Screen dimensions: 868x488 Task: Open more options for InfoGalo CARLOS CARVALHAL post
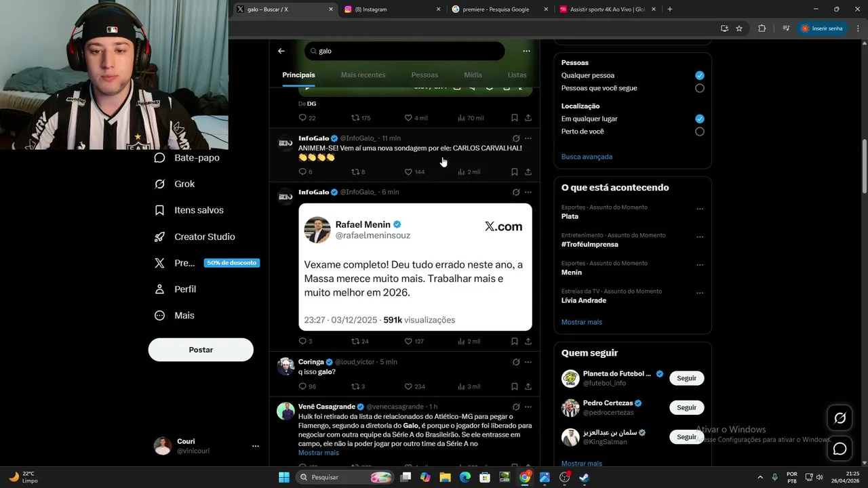tap(528, 138)
